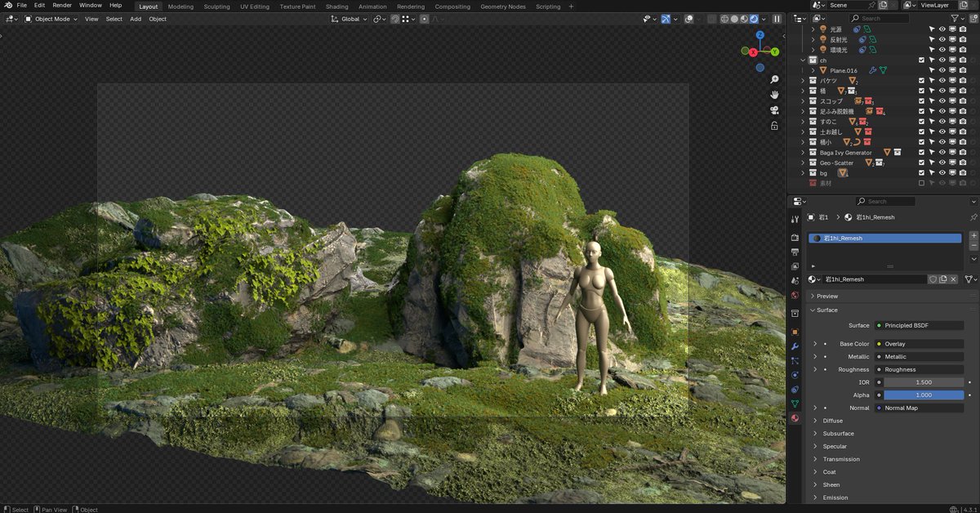Click new collection icon in outliner
Viewport: 980px width, 513px height.
[x=974, y=18]
